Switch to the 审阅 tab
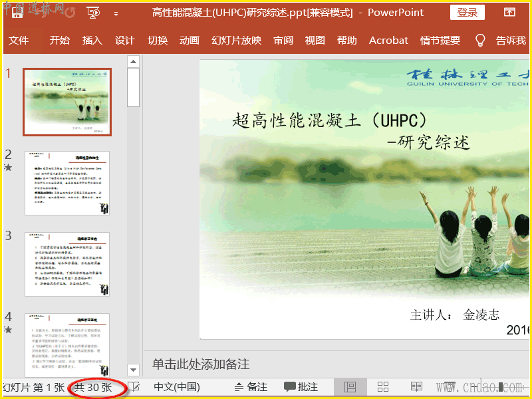 (283, 41)
